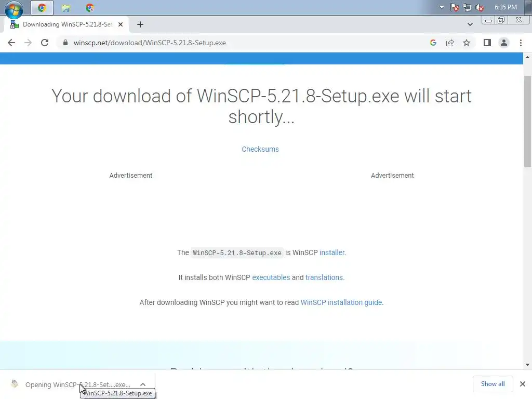Share this page icon

[x=450, y=43]
